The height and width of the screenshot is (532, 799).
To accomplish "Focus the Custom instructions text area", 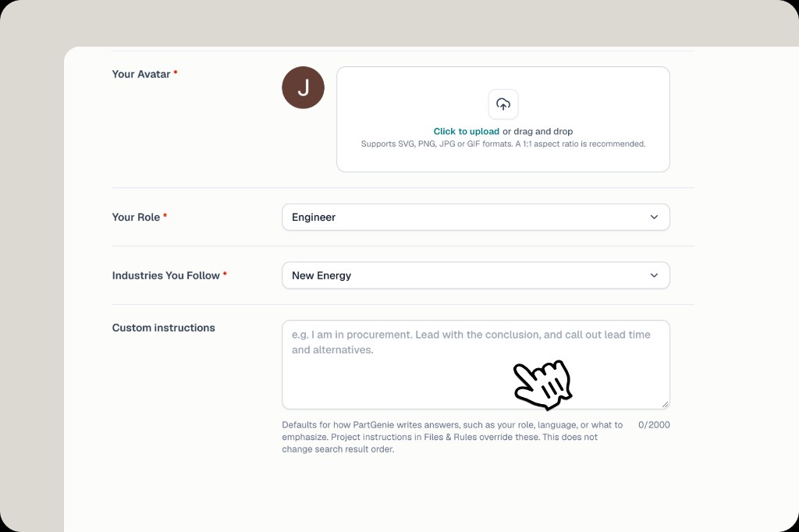I will pos(476,365).
